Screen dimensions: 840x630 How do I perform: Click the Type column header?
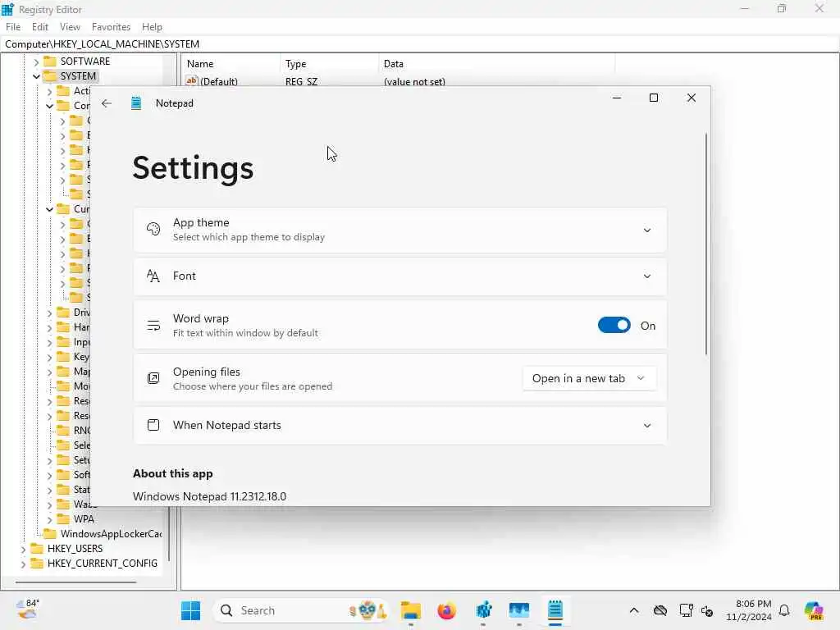tap(330, 64)
